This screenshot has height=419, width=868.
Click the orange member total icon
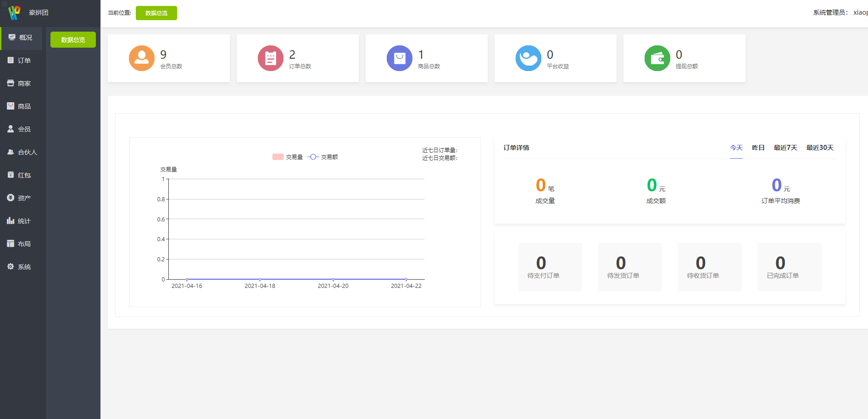pos(141,58)
